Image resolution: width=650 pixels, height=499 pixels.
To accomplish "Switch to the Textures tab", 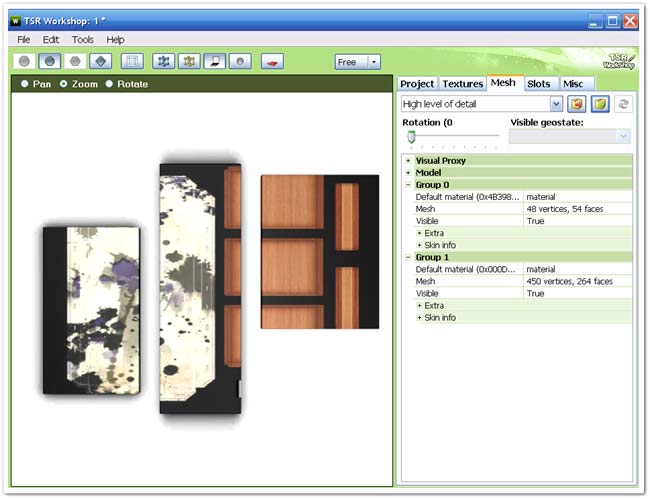I will pos(463,84).
